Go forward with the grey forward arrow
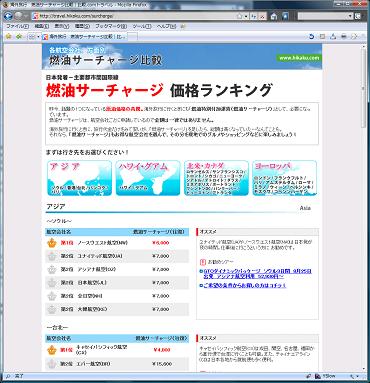The width and height of the screenshot is (370, 383). coord(19,16)
